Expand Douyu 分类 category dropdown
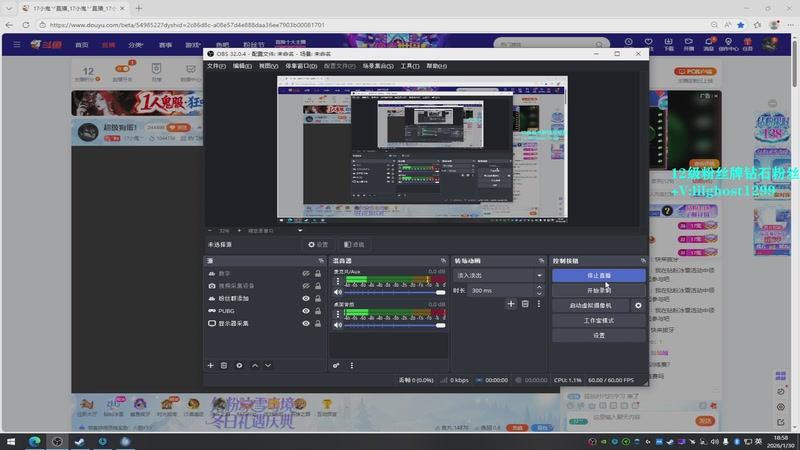 (136, 45)
